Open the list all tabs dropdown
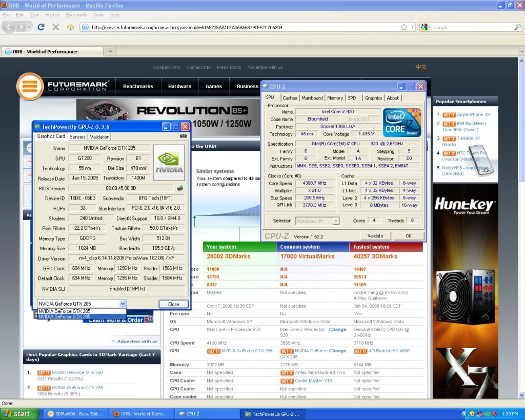This screenshot has width=525, height=420. point(521,51)
